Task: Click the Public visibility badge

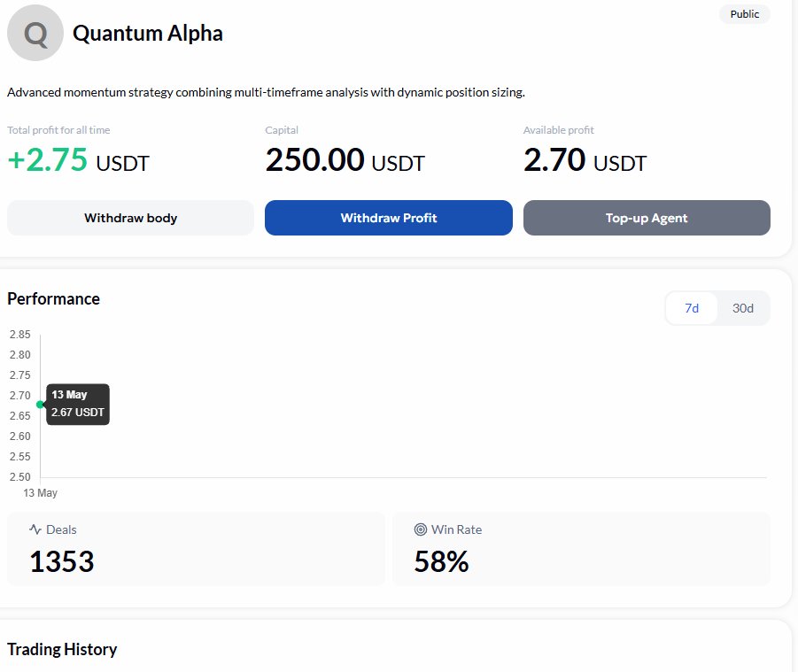Action: [745, 14]
